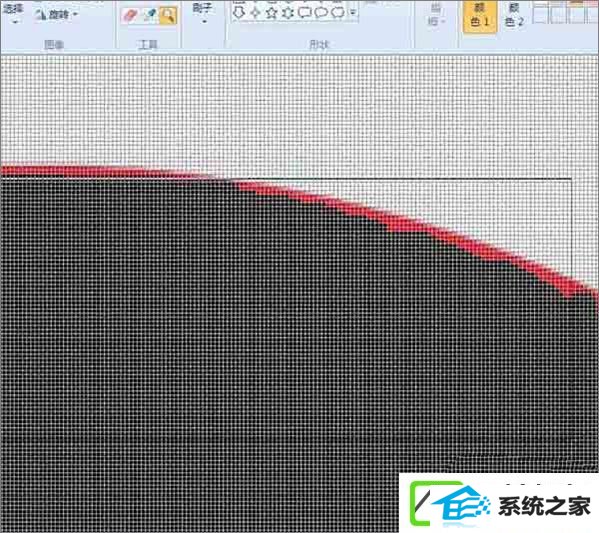Pick the first palette color swatch

[539, 14]
